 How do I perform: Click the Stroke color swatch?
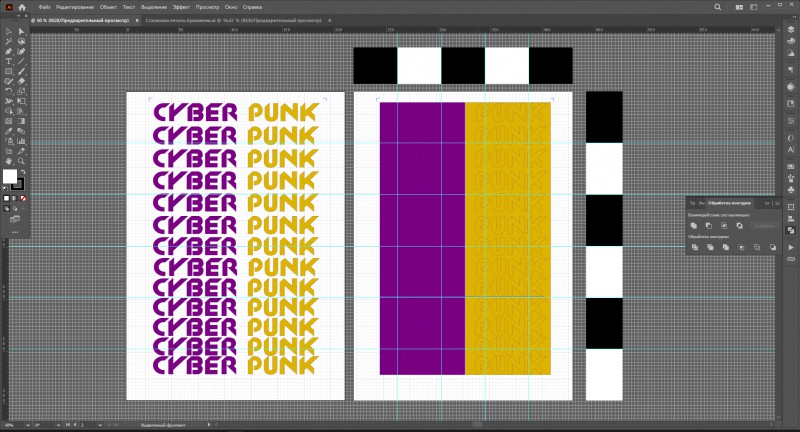[x=19, y=185]
